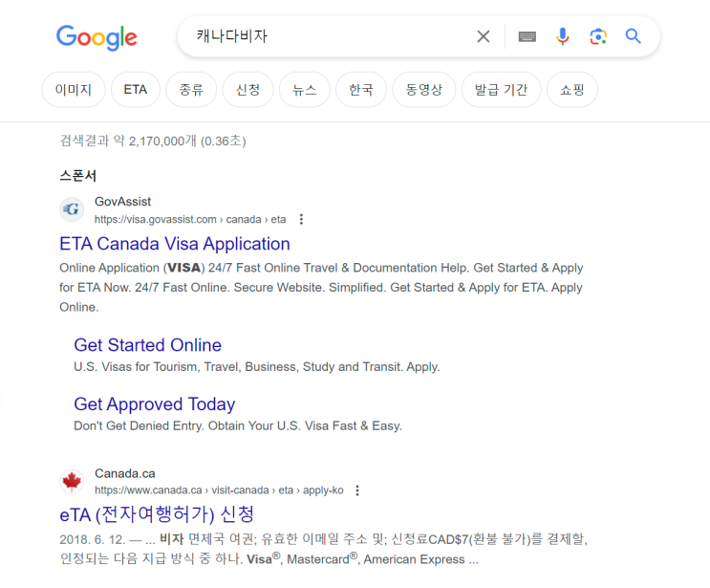This screenshot has height=588, width=710.
Task: Click the 검색결과 약 2,170,000개 result count
Action: point(153,141)
